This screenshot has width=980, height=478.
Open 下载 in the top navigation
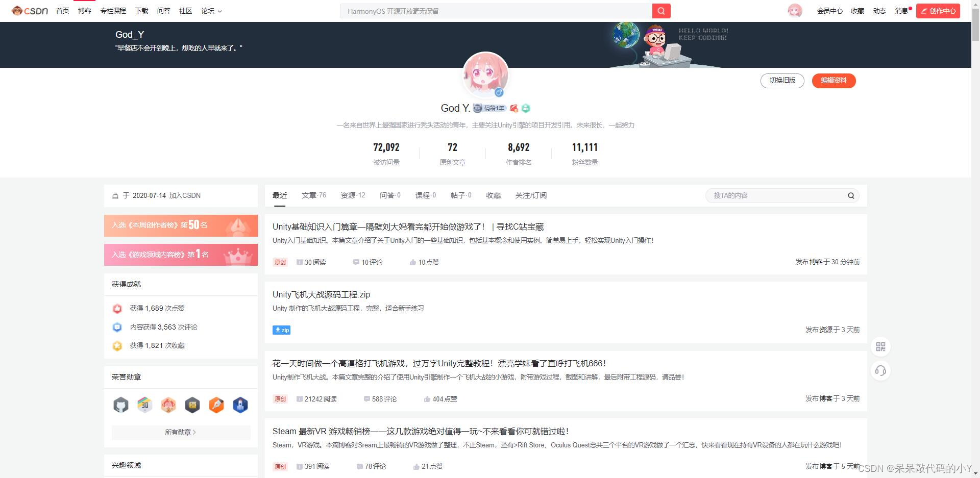click(x=141, y=11)
